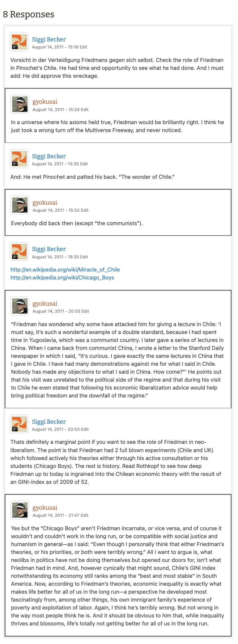Open the Chicago_Boys Wikipedia link
This screenshot has height=644, width=238.
(62, 278)
